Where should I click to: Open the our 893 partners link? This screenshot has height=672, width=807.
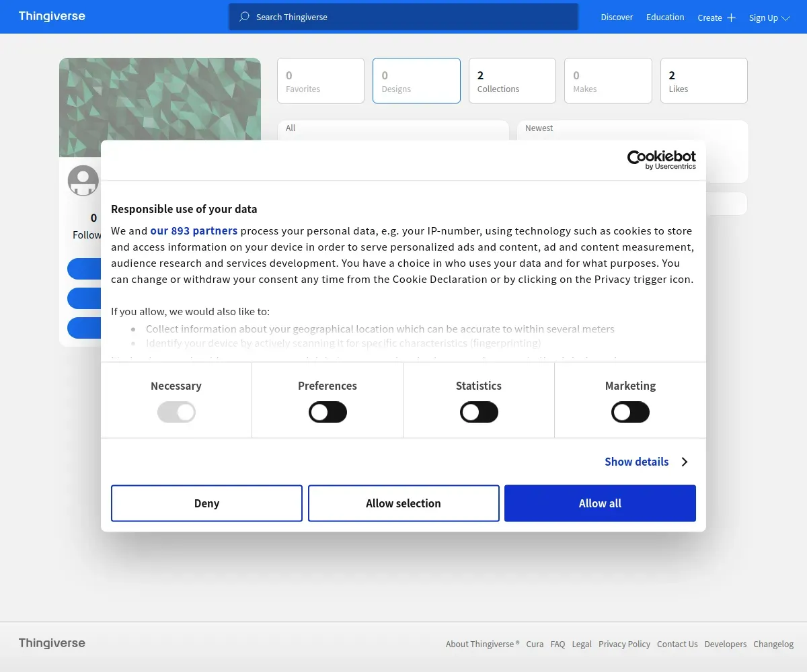point(194,230)
